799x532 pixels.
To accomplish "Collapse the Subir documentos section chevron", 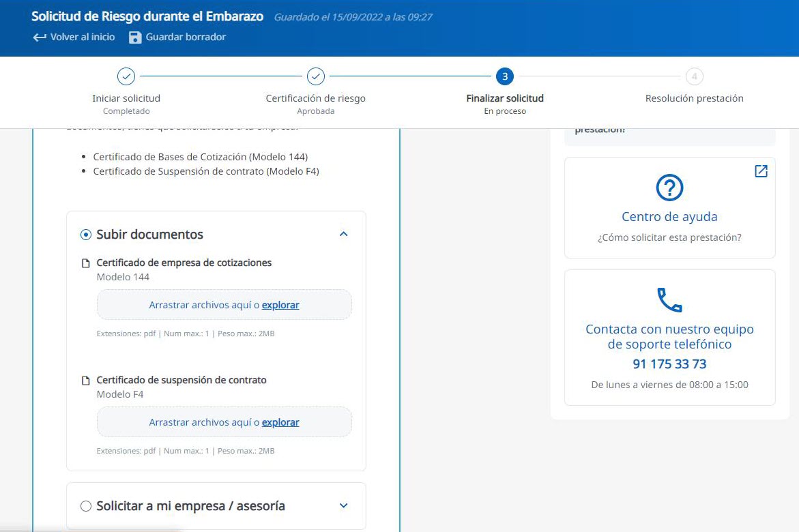I will 344,234.
